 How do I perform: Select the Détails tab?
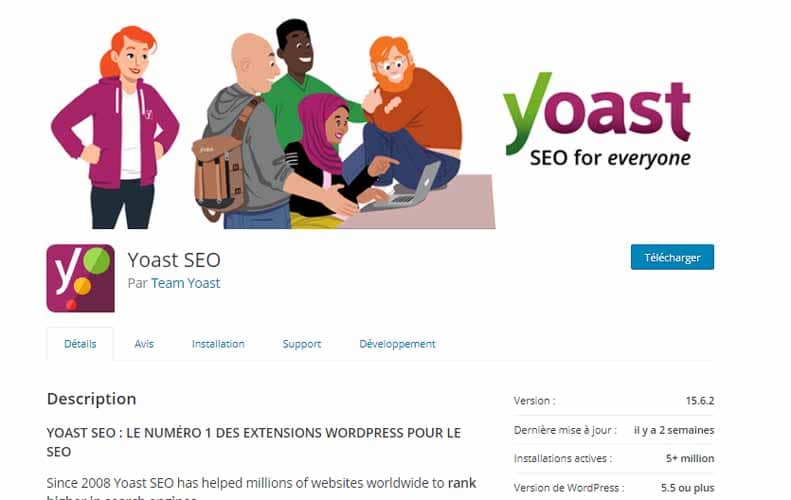coord(80,344)
